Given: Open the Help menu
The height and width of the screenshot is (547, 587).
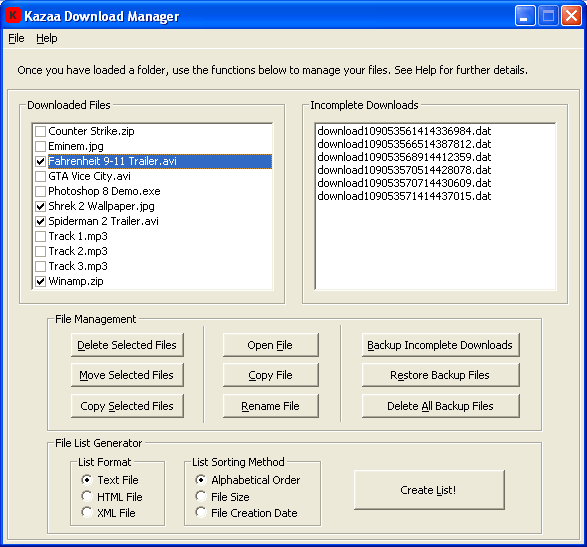Looking at the screenshot, I should click(x=47, y=38).
